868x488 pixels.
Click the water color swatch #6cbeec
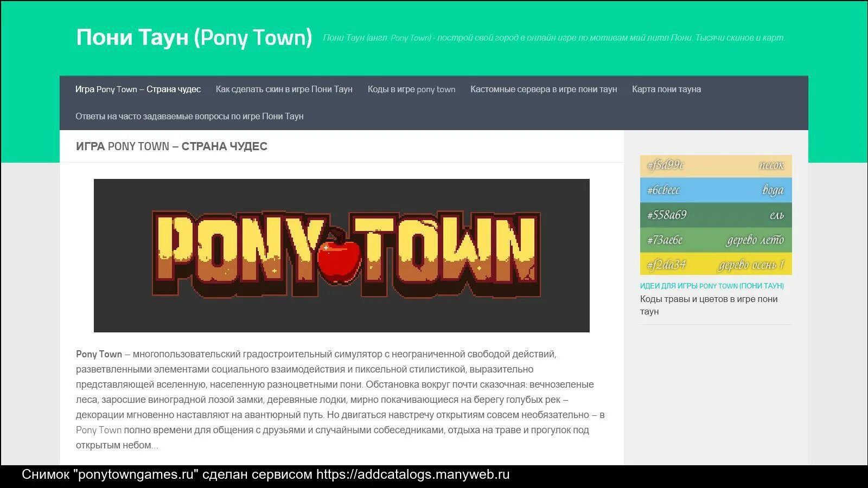click(716, 190)
